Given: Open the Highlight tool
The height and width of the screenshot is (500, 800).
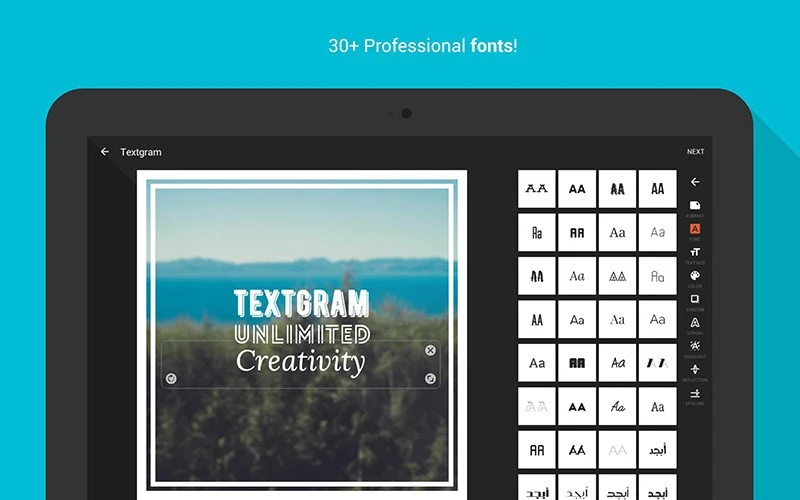Looking at the screenshot, I should pyautogui.click(x=695, y=346).
